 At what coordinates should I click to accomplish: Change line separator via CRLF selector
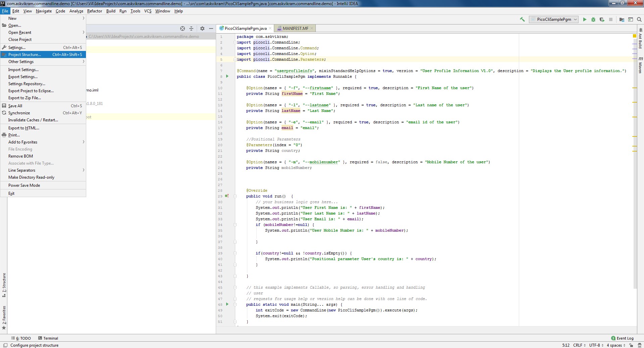[578, 345]
